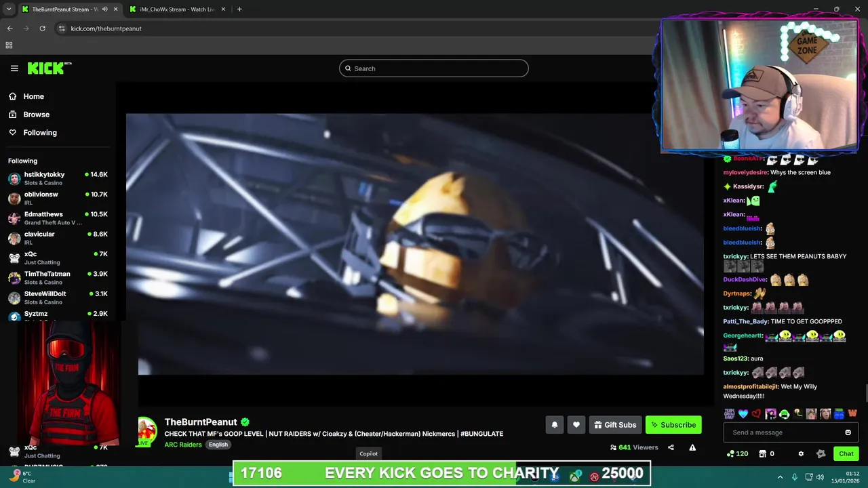
Task: Click the green Subscribe button
Action: tap(673, 425)
